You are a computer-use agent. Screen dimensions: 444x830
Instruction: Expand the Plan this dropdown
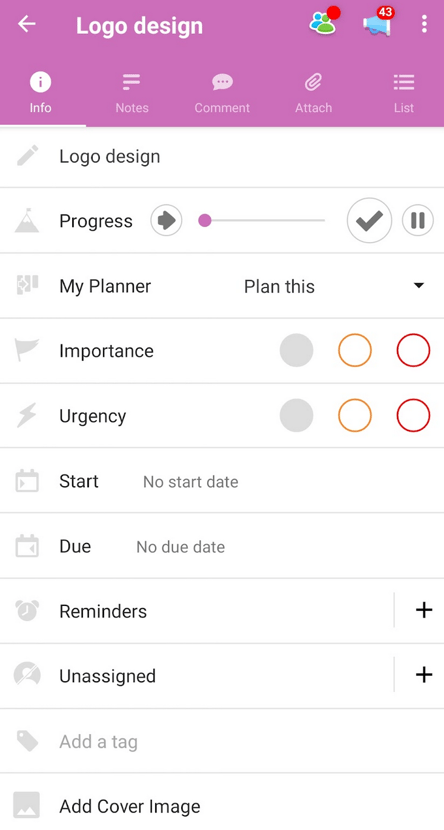click(x=334, y=286)
